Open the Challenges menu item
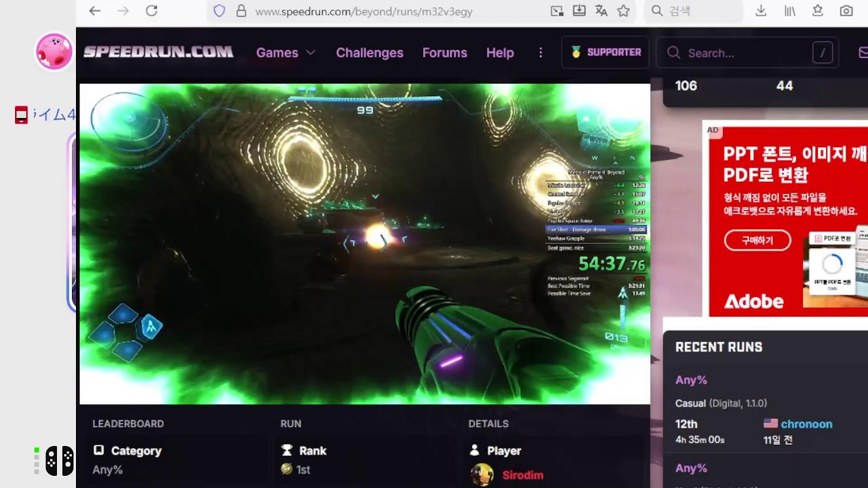 coord(370,53)
